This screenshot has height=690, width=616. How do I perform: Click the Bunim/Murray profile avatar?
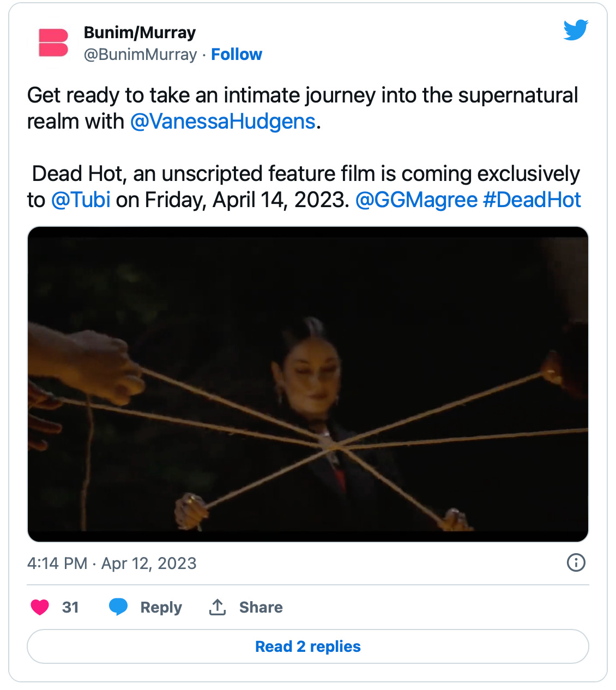(x=53, y=43)
